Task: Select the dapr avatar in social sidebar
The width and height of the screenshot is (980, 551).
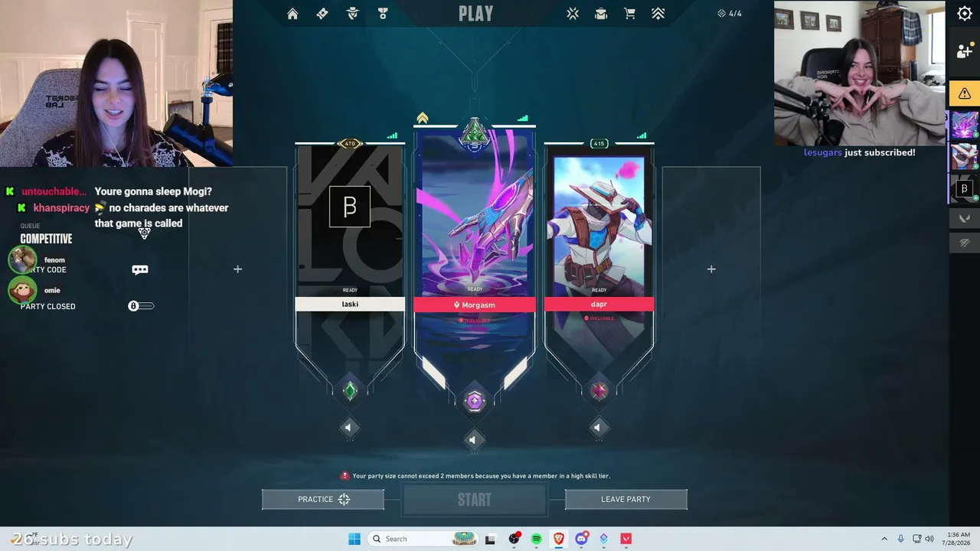Action: point(964,157)
